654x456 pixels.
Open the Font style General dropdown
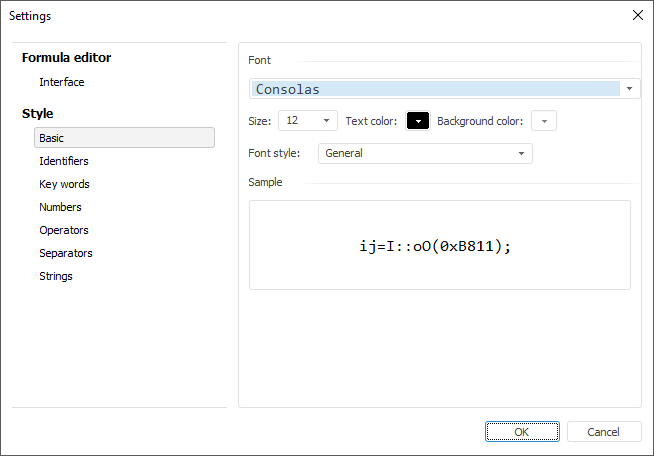521,153
